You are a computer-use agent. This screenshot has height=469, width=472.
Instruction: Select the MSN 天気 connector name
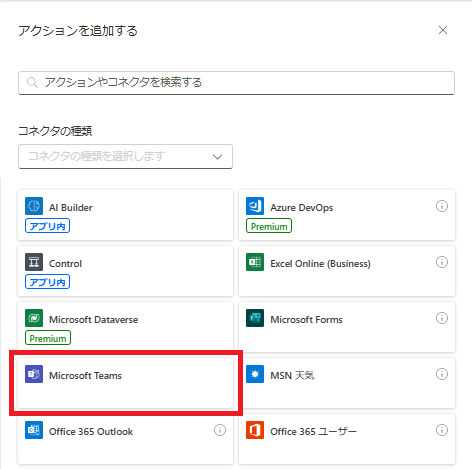pyautogui.click(x=292, y=376)
